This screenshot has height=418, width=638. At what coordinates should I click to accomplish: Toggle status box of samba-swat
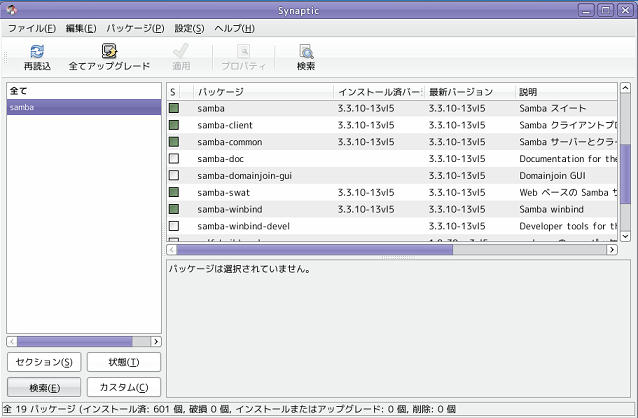pos(174,192)
